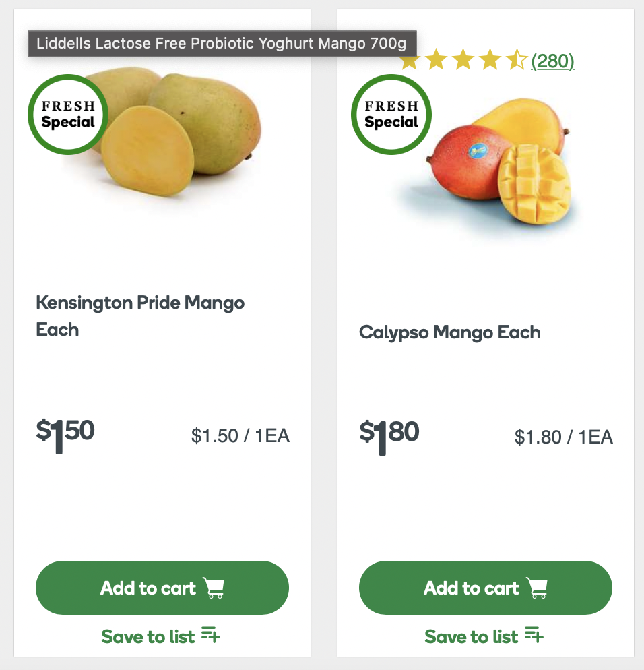The image size is (644, 670).
Task: Click the $1.80 / 1EA unit price text
Action: tap(563, 437)
